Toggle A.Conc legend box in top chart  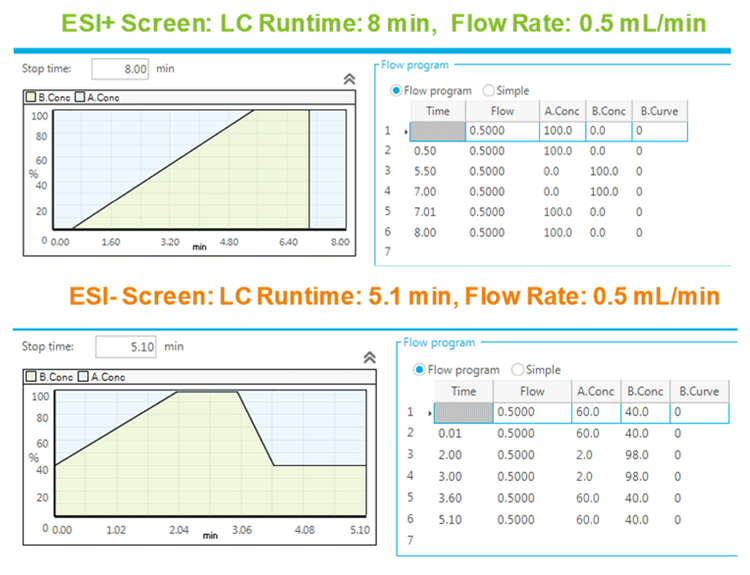point(81,97)
